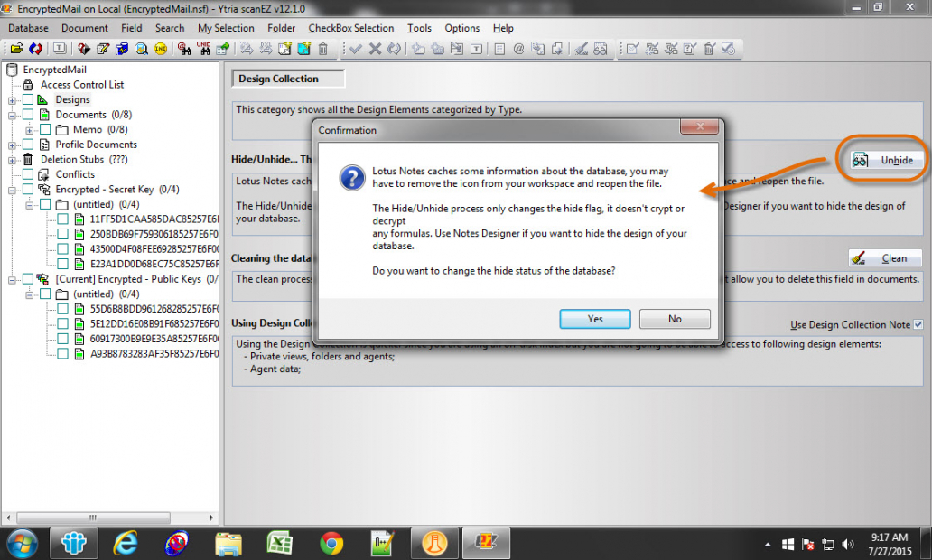This screenshot has width=932, height=560.
Task: Tick the [Current] Encrypted - Public Keys checkbox
Action: (x=28, y=279)
